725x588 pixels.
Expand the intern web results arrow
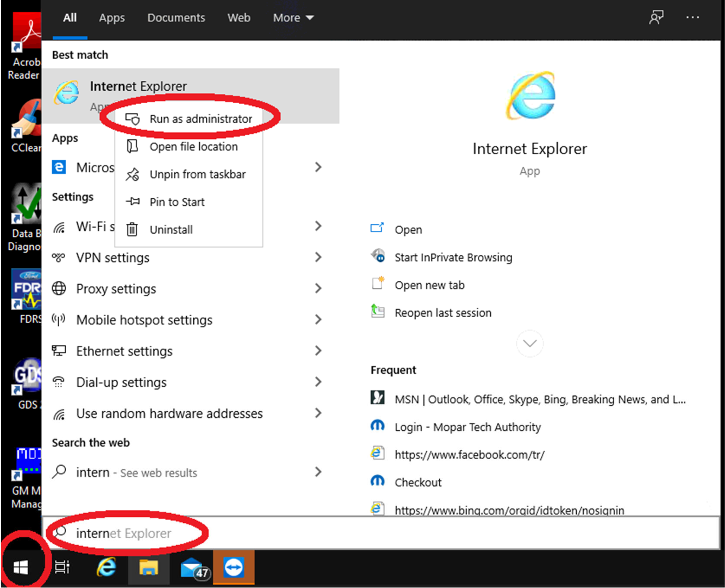[x=318, y=472]
